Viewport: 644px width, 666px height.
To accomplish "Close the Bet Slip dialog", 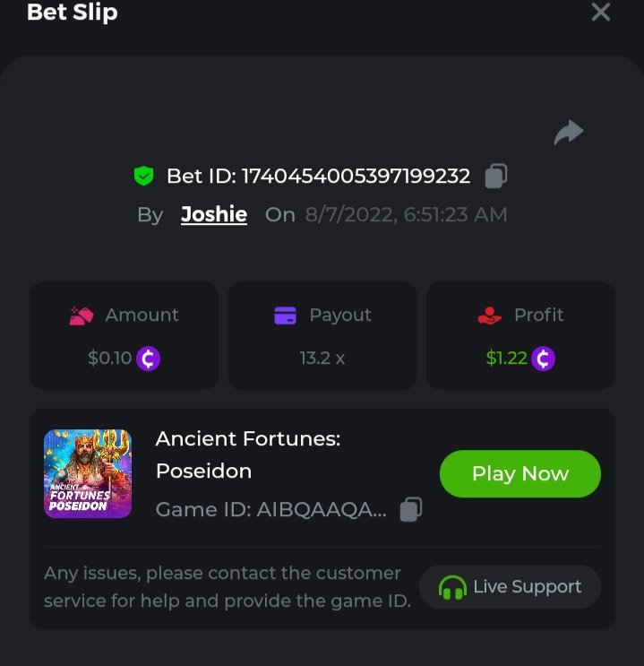I will pos(601,13).
